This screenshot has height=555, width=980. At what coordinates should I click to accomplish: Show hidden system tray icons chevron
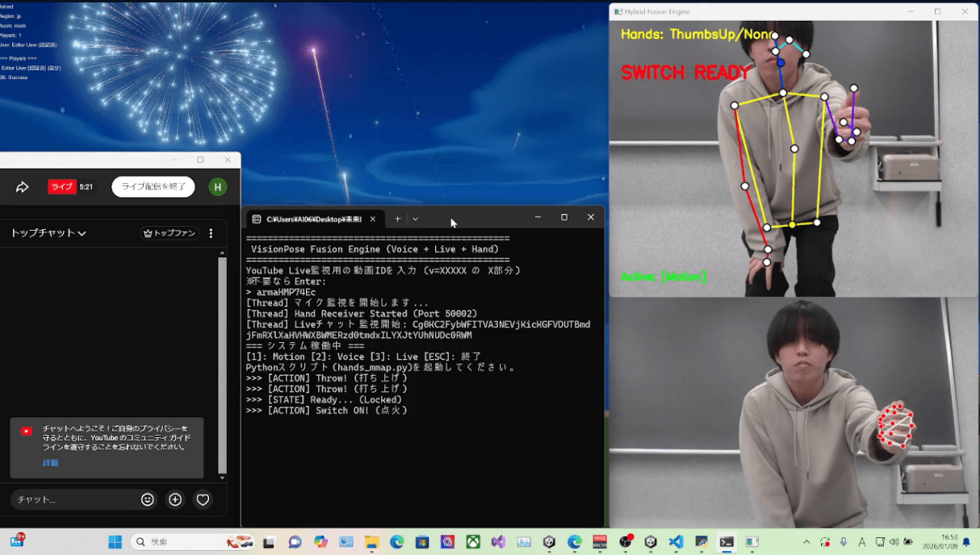click(806, 542)
